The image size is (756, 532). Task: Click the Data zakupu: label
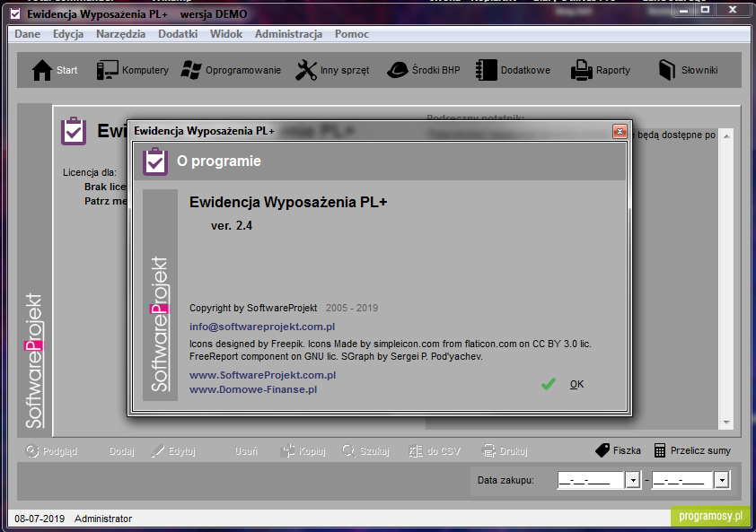pyautogui.click(x=505, y=480)
